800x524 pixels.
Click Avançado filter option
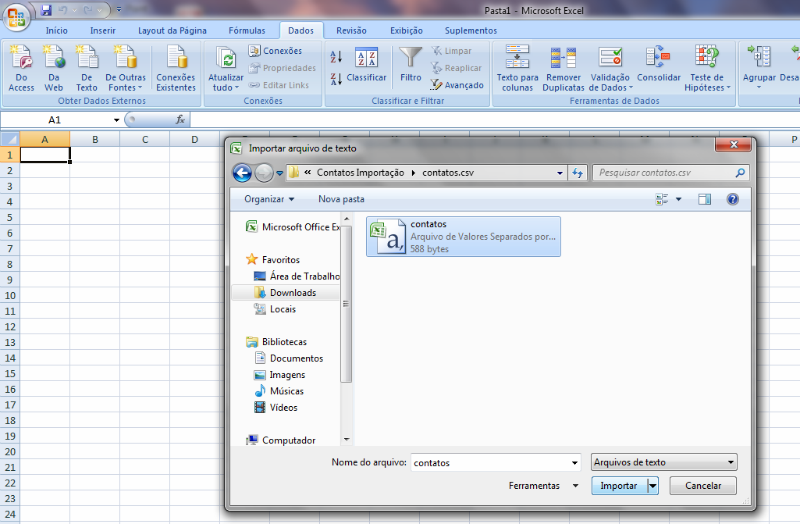457,85
